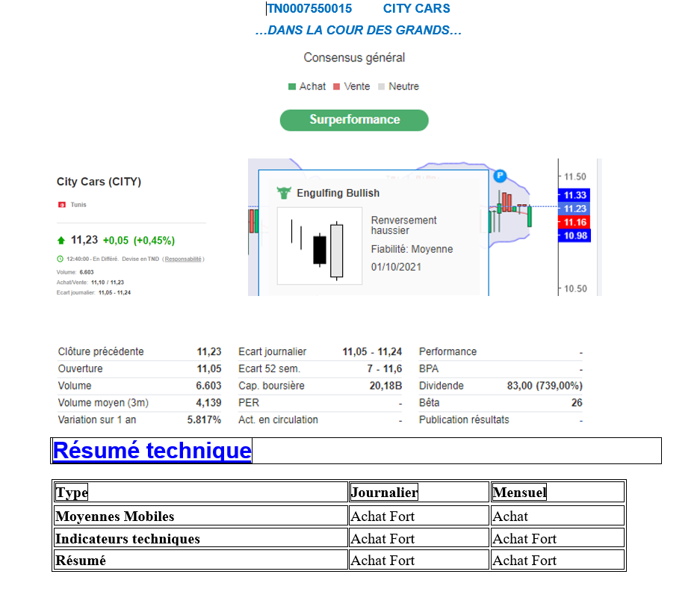Image resolution: width=700 pixels, height=595 pixels.
Task: Click the blue P pattern marker on chart
Action: click(x=500, y=176)
